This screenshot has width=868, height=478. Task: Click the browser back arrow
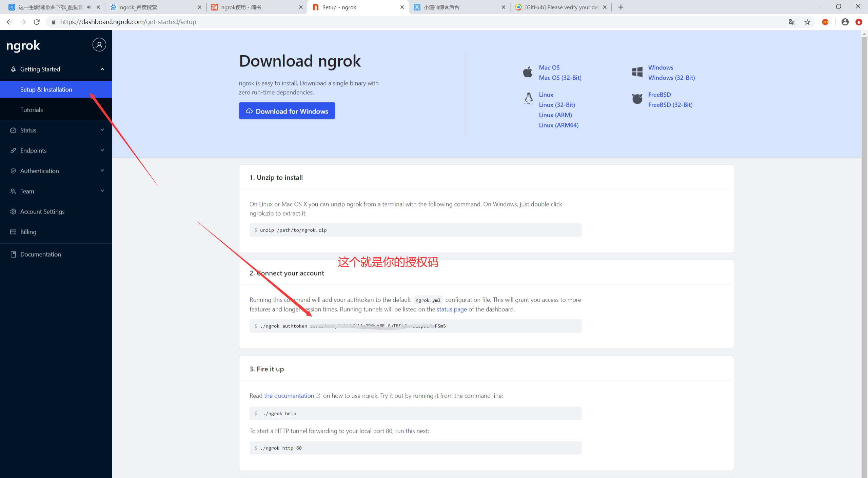[x=9, y=22]
